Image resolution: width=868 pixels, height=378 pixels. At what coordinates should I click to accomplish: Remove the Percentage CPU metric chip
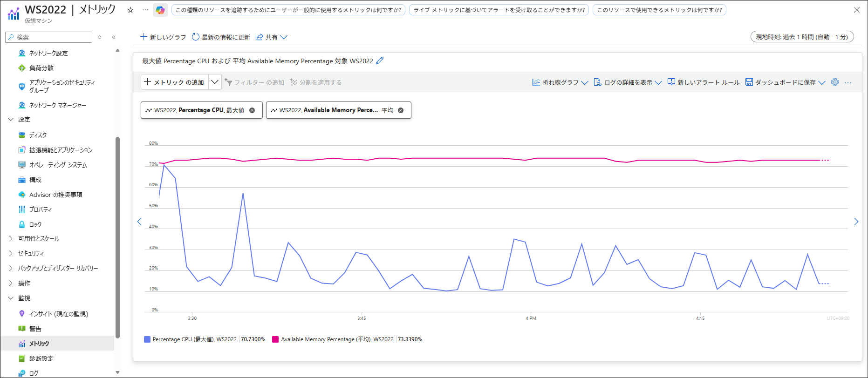coord(252,110)
